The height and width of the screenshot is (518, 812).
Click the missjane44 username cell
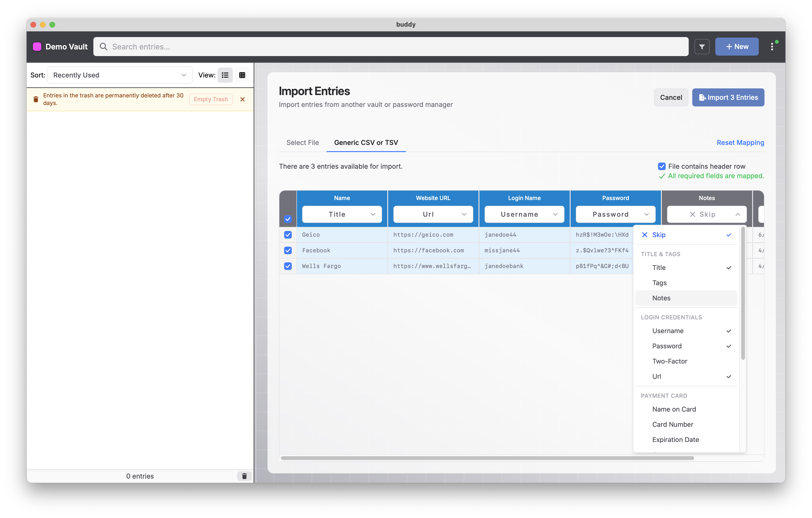[x=524, y=250]
